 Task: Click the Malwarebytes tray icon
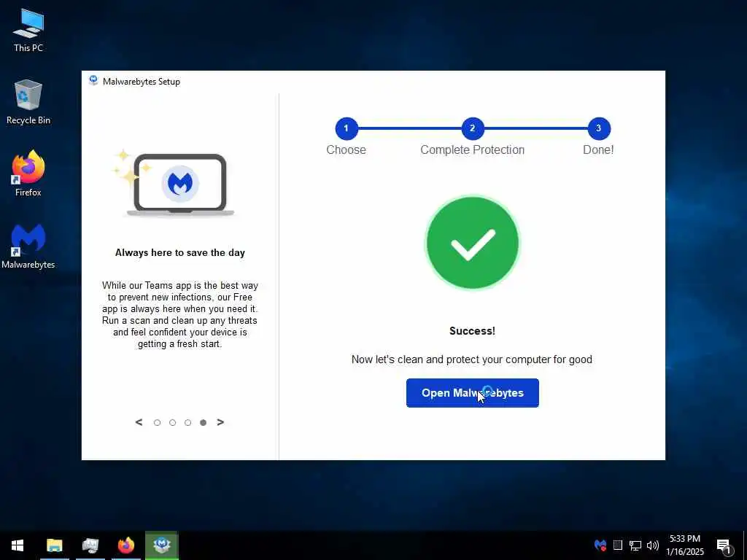[600, 545]
